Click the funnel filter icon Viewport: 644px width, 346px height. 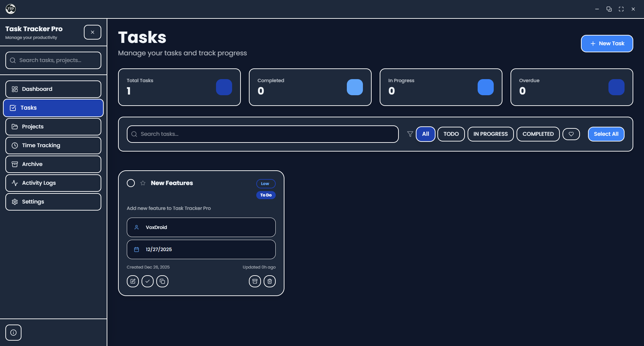click(x=410, y=134)
